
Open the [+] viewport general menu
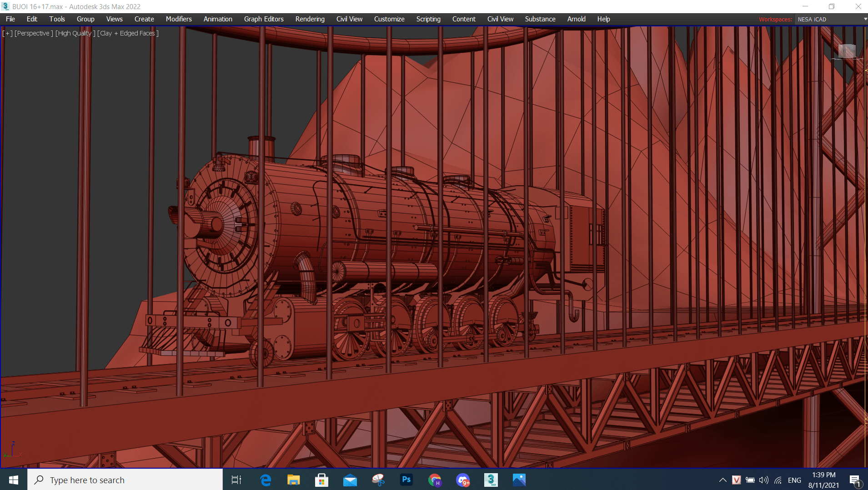pos(7,33)
